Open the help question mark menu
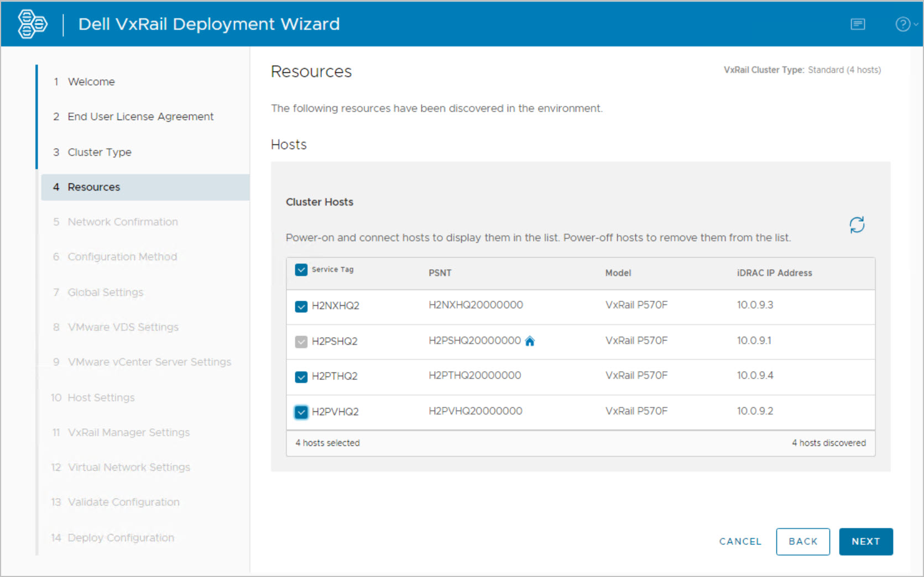 click(x=904, y=24)
